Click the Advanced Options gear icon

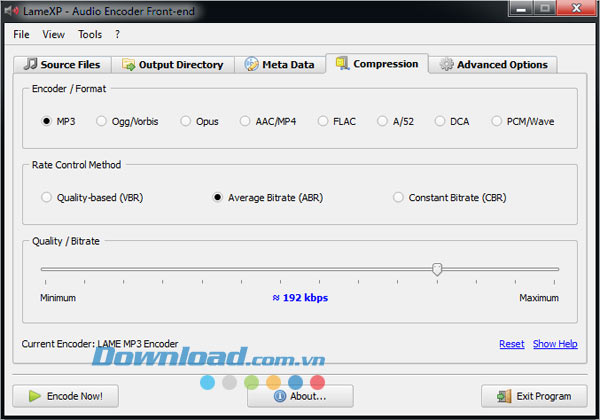(446, 65)
